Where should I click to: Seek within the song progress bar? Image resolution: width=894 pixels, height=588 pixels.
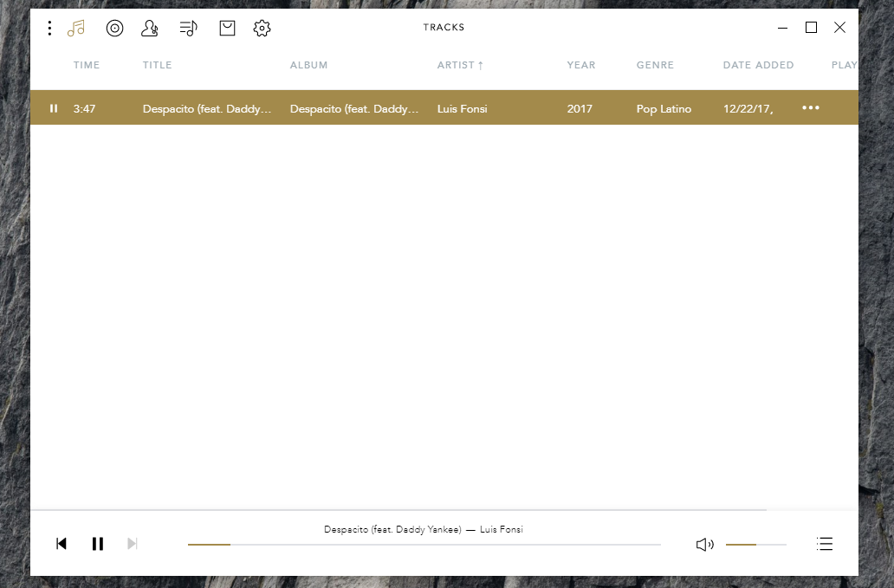(x=424, y=545)
